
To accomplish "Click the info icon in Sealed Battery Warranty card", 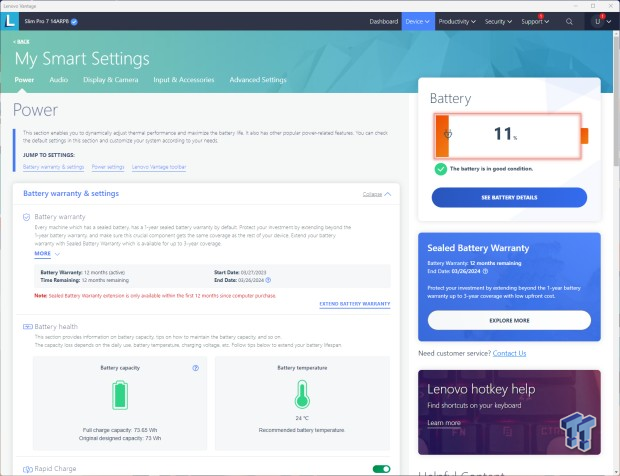I will coord(485,272).
